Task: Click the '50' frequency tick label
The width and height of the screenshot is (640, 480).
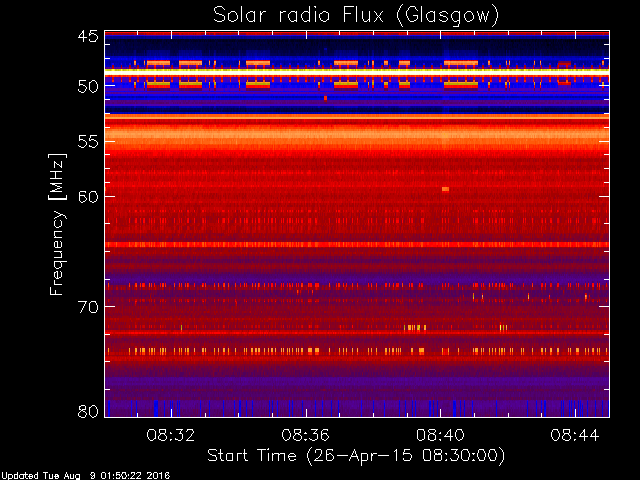Action: pos(88,86)
